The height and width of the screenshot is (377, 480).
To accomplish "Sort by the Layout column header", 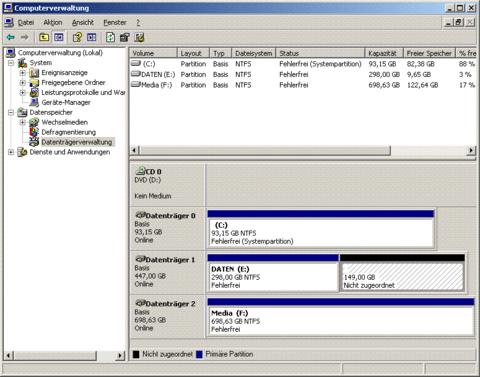I will click(x=193, y=53).
